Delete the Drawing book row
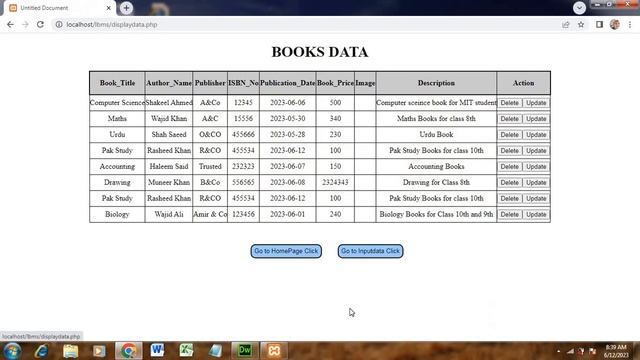Screen dimensions: 640x360 coord(509,182)
